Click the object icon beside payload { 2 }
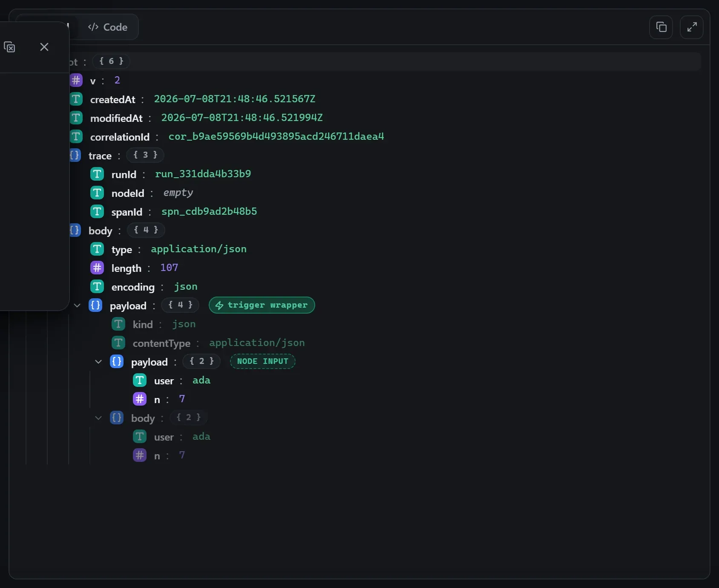The height and width of the screenshot is (588, 719). [x=117, y=361]
